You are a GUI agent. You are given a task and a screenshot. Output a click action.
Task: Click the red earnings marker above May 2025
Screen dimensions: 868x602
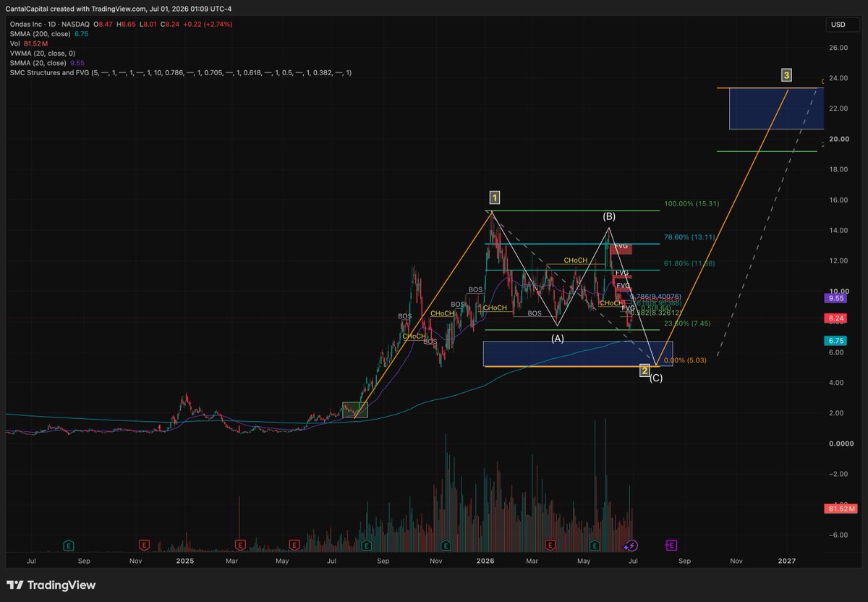[x=294, y=545]
